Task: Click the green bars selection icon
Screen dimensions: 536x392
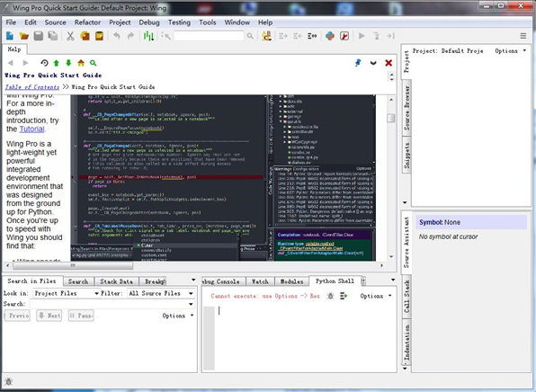Action: click(148, 36)
